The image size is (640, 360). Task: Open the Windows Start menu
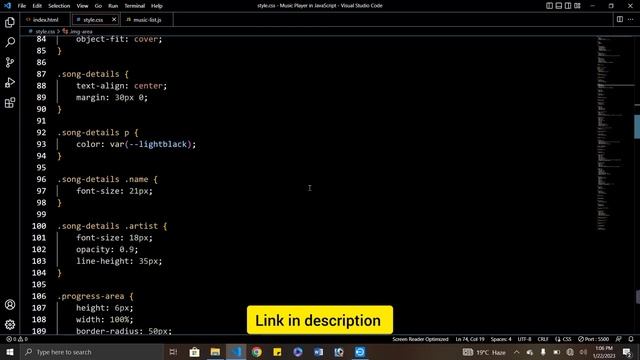point(10,352)
